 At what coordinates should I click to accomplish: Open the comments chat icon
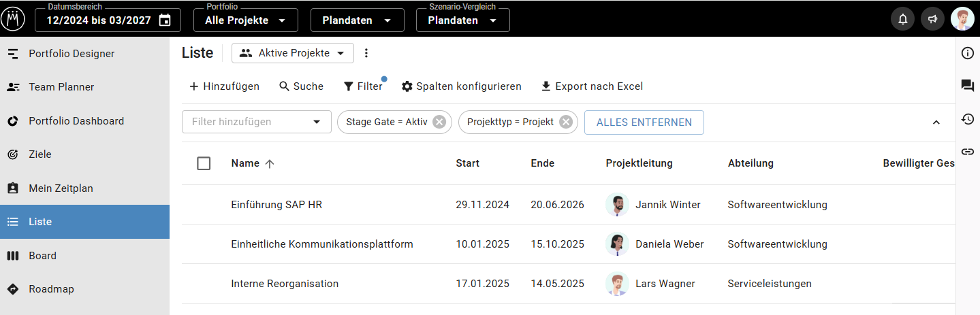(967, 86)
